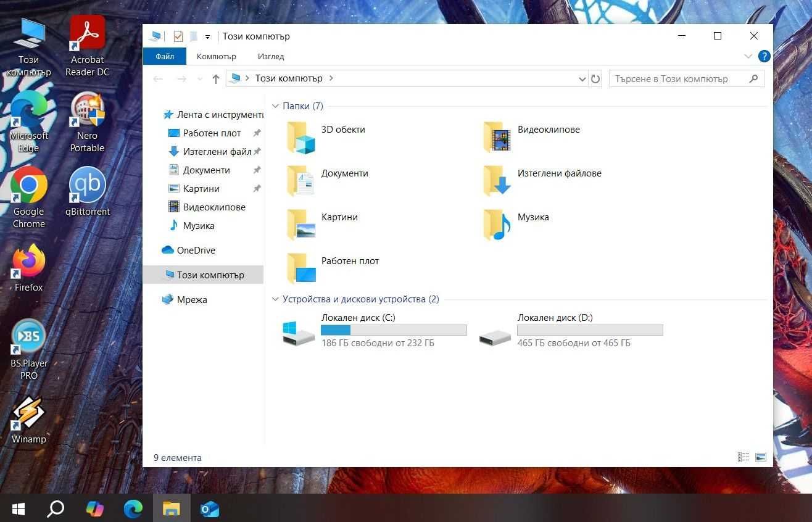The width and height of the screenshot is (812, 522).
Task: Open taskbar search magnifier
Action: [x=56, y=508]
